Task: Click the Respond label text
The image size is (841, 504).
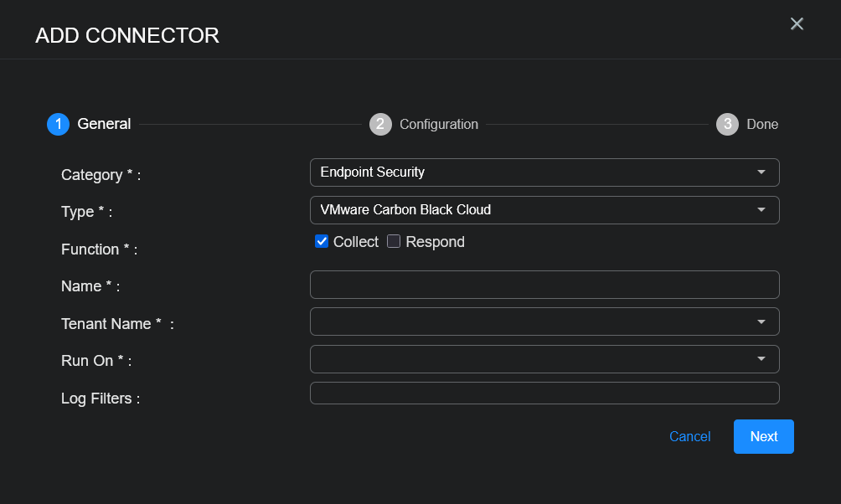Action: (435, 242)
